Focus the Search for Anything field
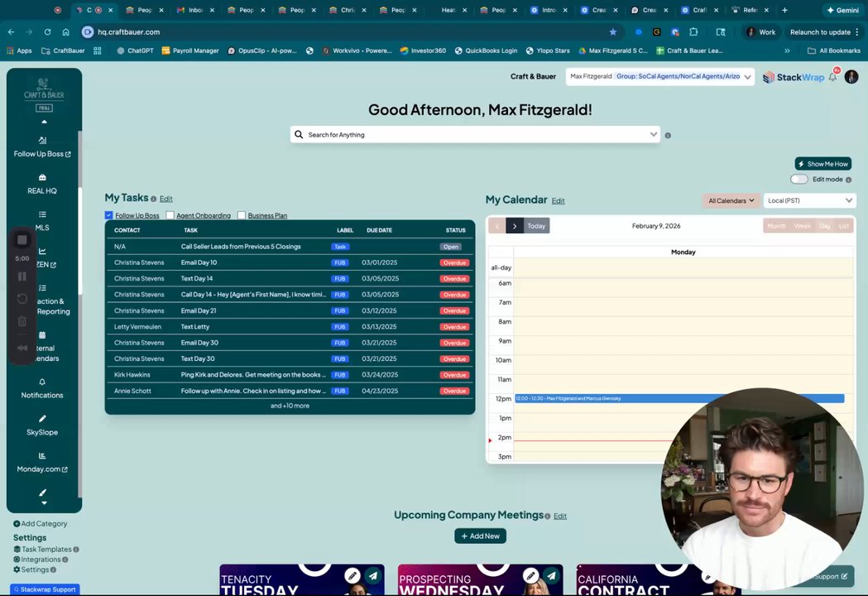The width and height of the screenshot is (868, 596). [475, 135]
